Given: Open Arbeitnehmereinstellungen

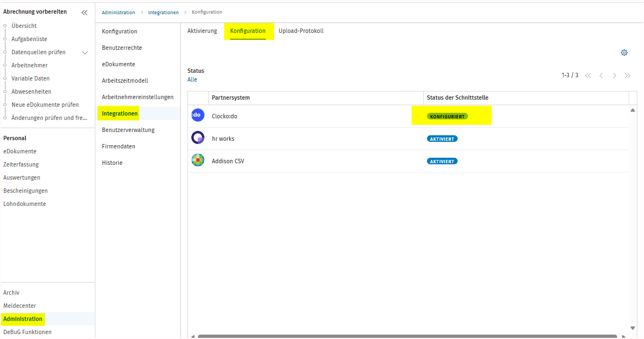Looking at the screenshot, I should (x=138, y=97).
